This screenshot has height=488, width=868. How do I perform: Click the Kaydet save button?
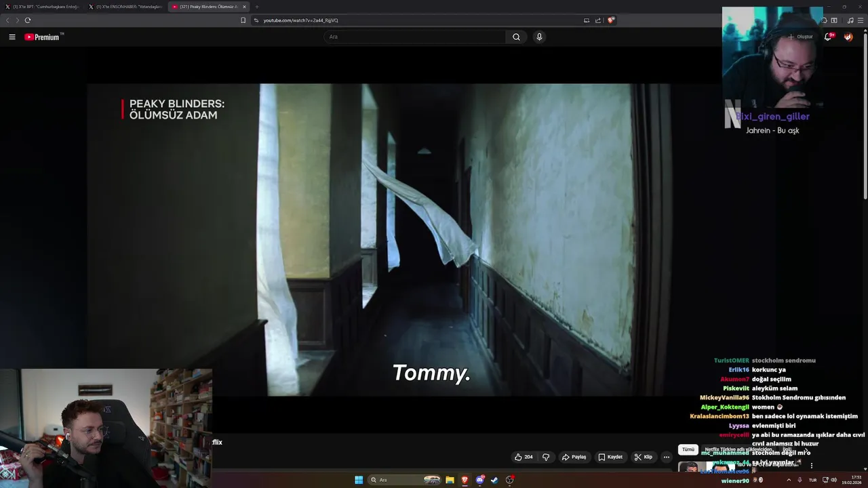(610, 457)
